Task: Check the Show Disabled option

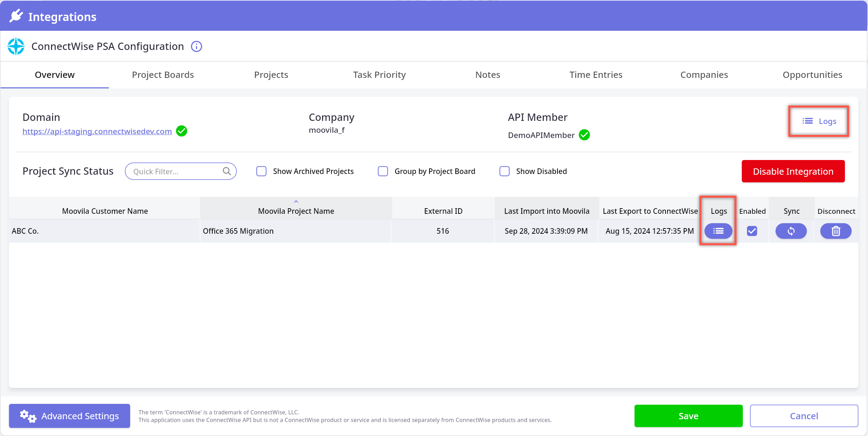Action: [504, 171]
